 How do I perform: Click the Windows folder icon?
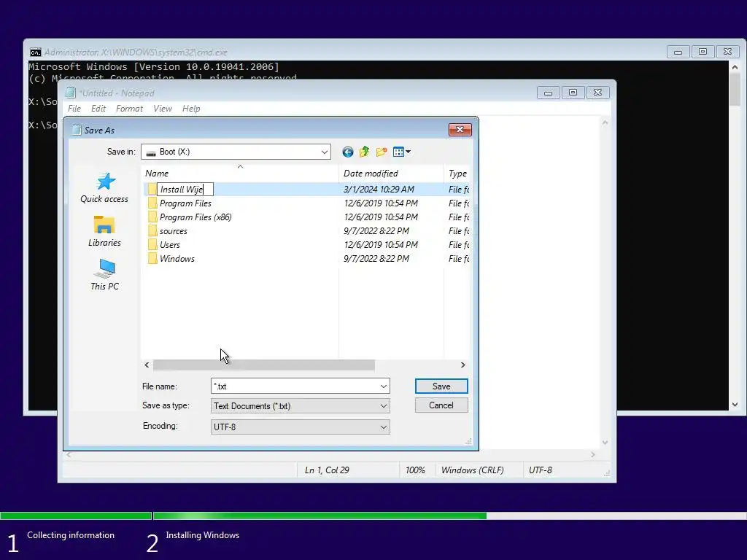[x=152, y=259]
